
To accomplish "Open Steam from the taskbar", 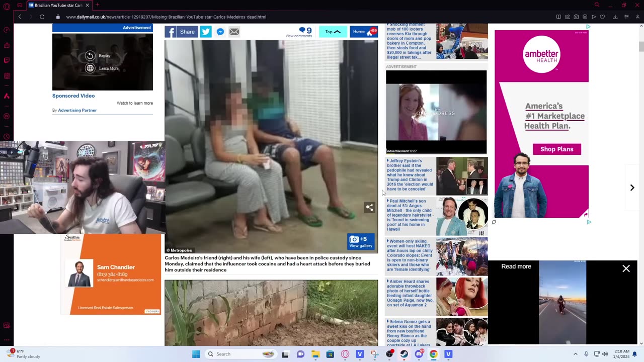I will tap(404, 354).
